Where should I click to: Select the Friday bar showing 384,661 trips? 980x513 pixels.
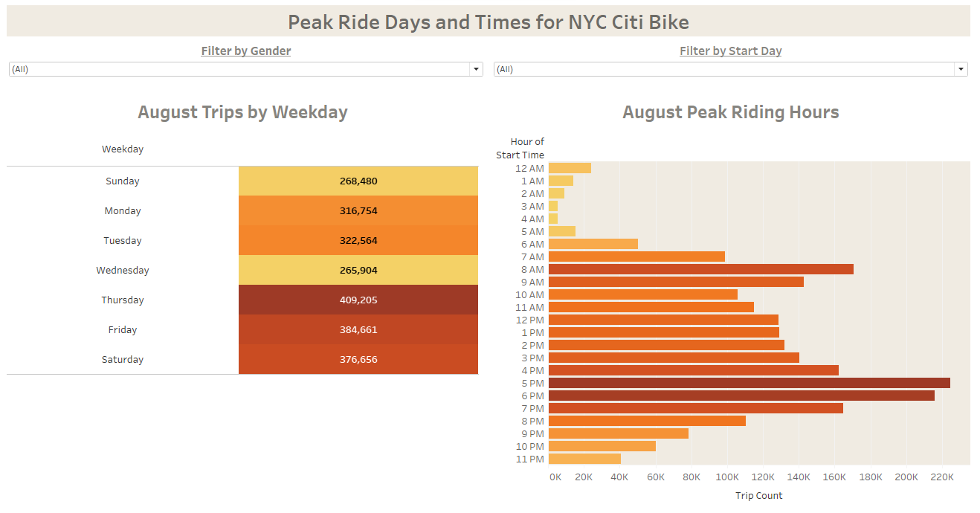[358, 329]
